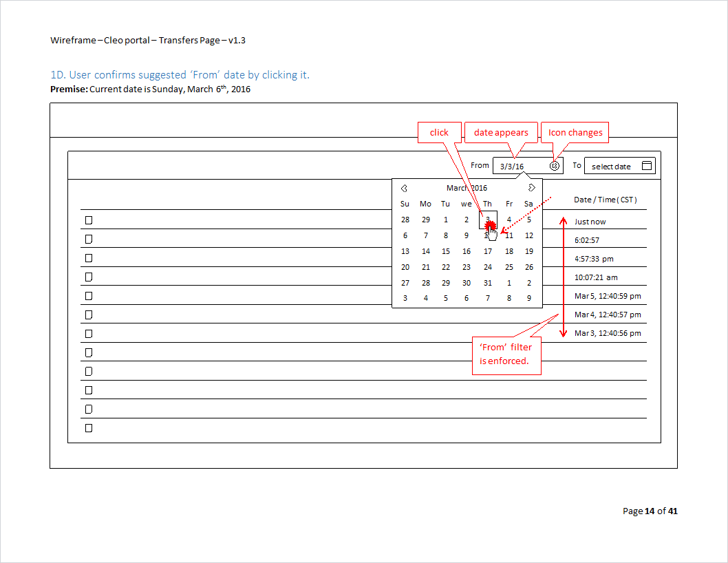
Task: Click the 'Su' weekday header
Action: click(405, 204)
